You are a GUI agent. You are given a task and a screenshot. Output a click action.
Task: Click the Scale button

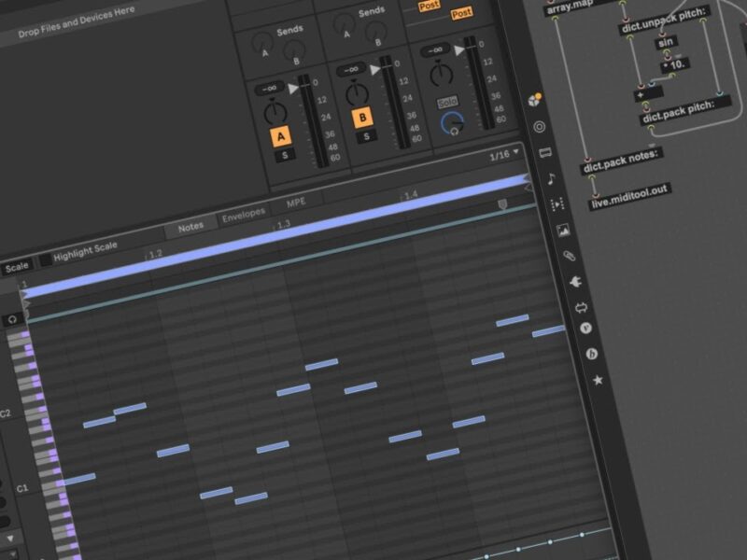point(15,268)
